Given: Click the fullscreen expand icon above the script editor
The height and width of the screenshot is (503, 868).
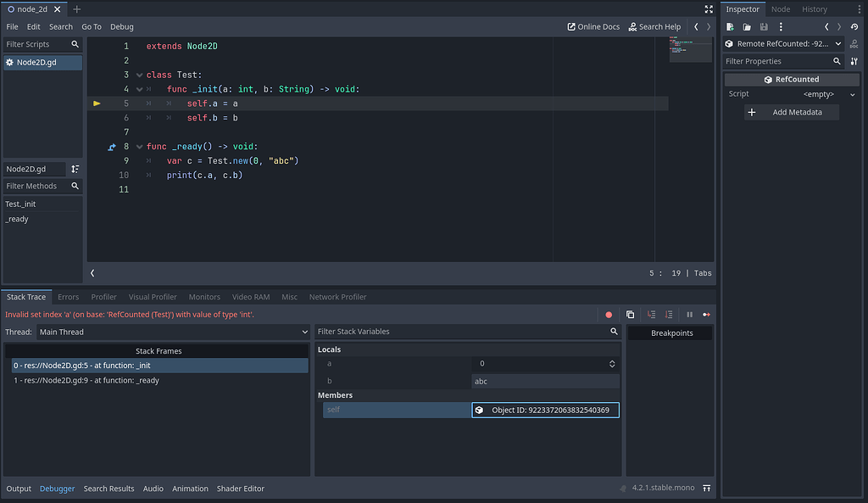Looking at the screenshot, I should [x=709, y=9].
